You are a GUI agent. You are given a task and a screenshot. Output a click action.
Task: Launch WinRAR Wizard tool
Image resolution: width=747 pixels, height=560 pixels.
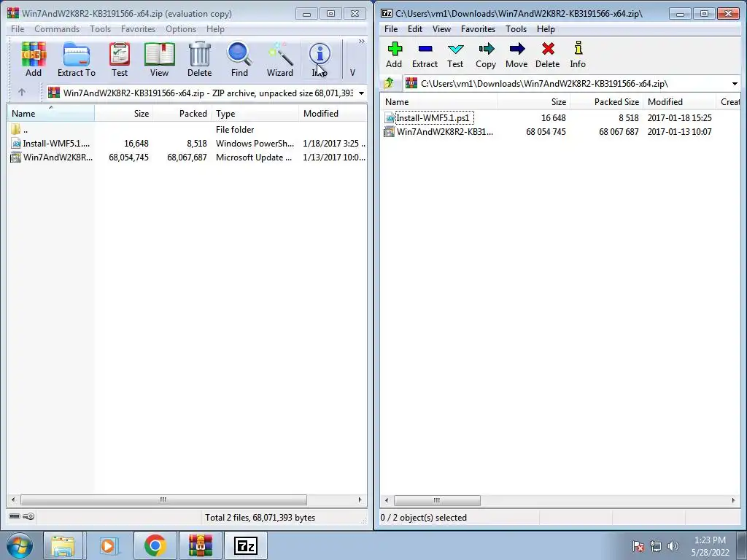[279, 59]
